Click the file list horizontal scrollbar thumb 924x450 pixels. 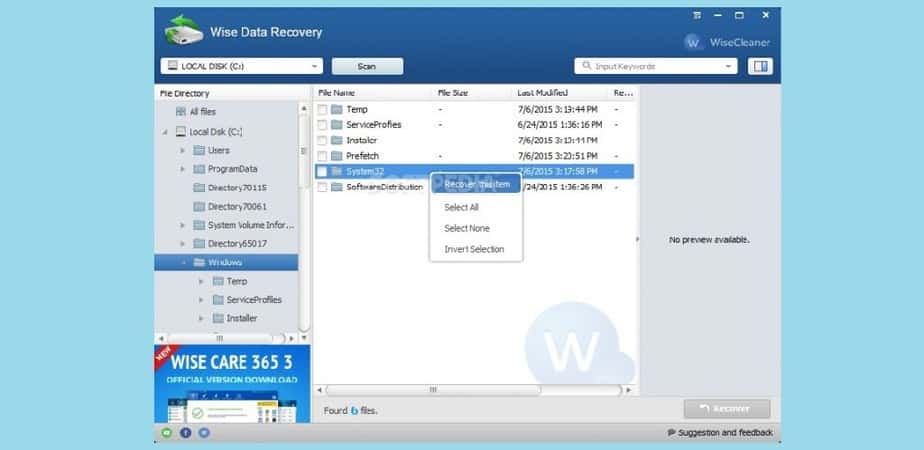[x=433, y=390]
